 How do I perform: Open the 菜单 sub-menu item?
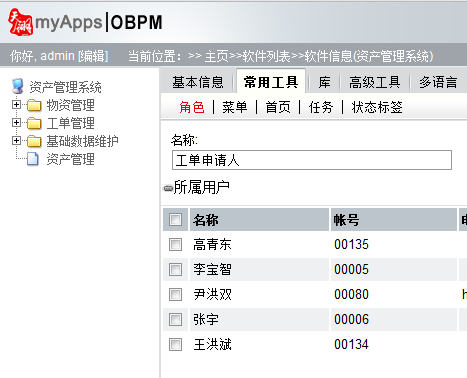coord(235,107)
